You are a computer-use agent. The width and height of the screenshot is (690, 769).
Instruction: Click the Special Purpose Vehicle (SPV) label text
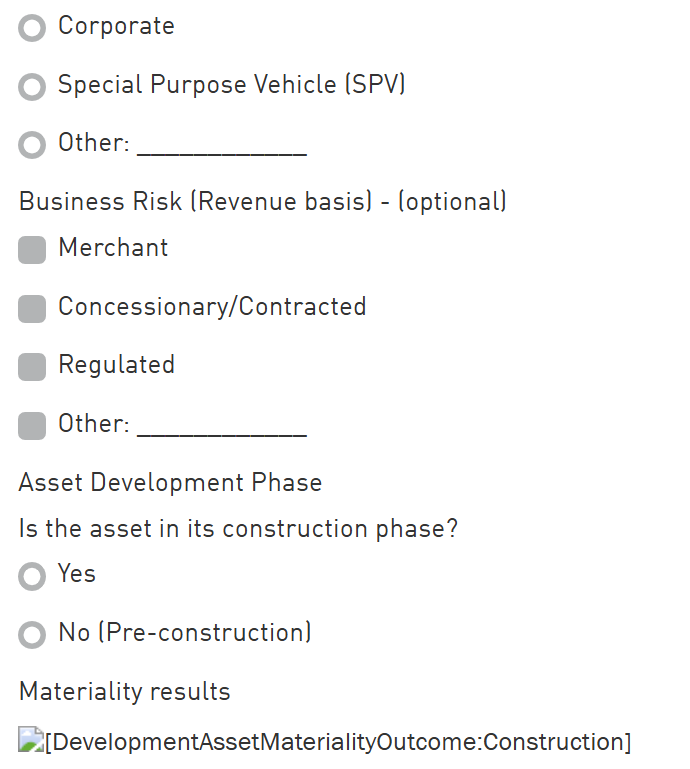pos(231,85)
